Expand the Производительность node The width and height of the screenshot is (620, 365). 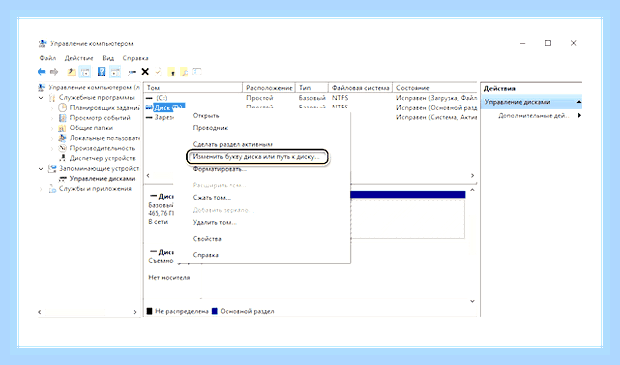click(52, 149)
